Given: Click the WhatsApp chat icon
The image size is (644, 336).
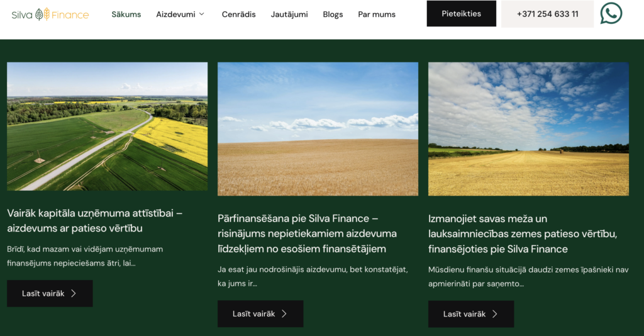Looking at the screenshot, I should point(611,13).
